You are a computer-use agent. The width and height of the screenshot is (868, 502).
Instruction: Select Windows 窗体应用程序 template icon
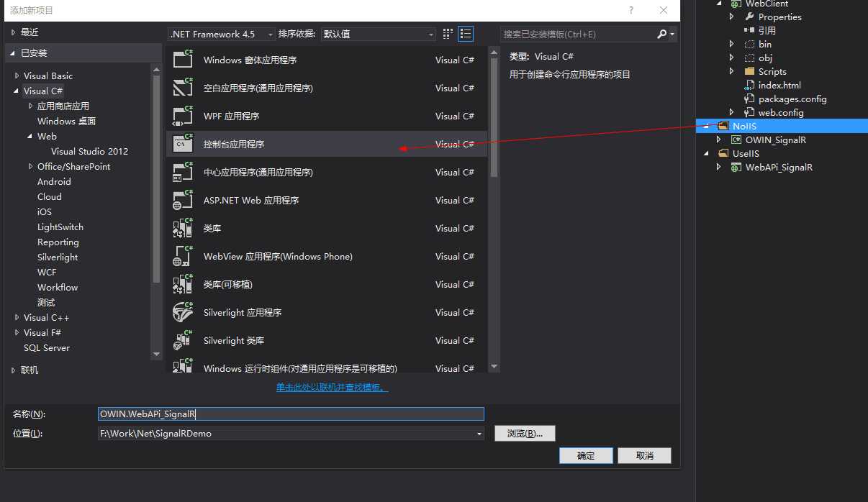pos(183,60)
